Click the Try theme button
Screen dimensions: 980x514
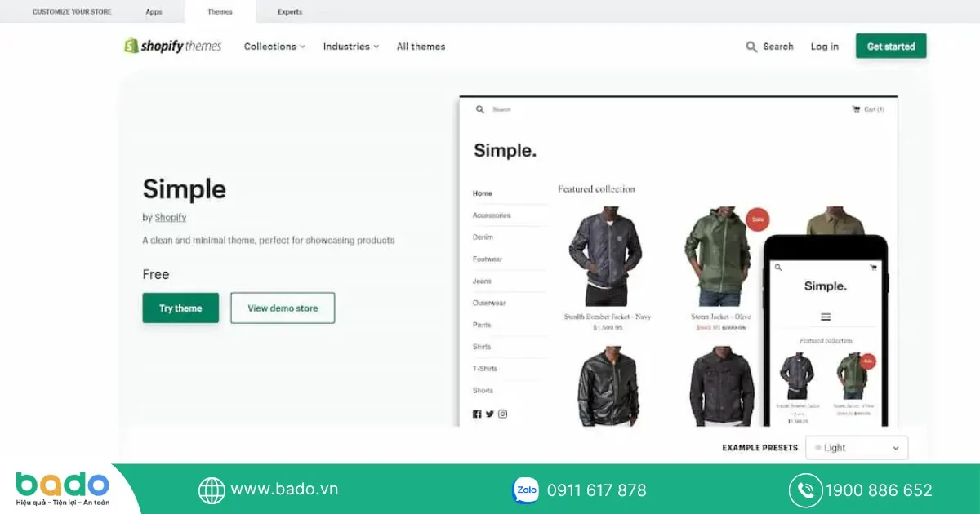click(180, 308)
